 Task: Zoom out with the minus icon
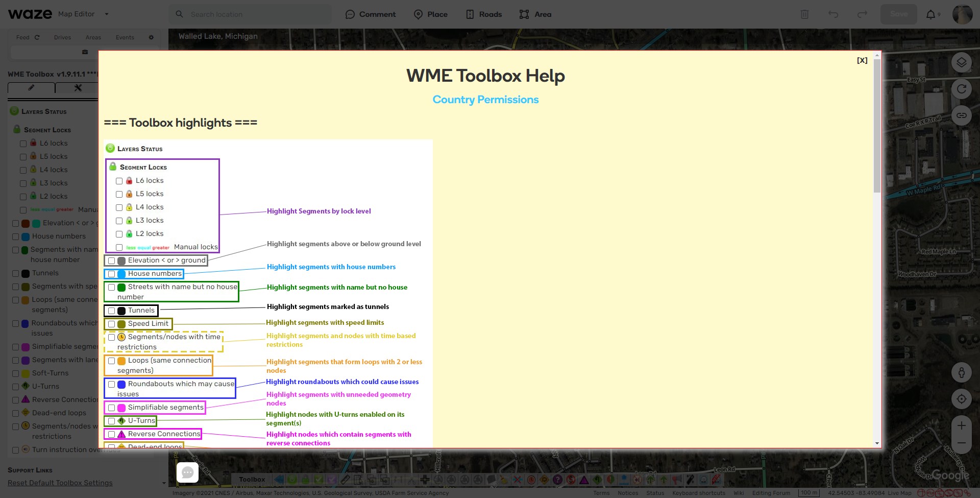click(961, 443)
